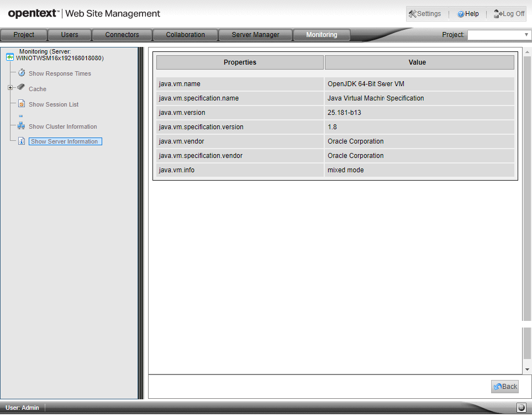Click the Monitoring server root icon
Screen dimensions: 532x417
[10, 57]
